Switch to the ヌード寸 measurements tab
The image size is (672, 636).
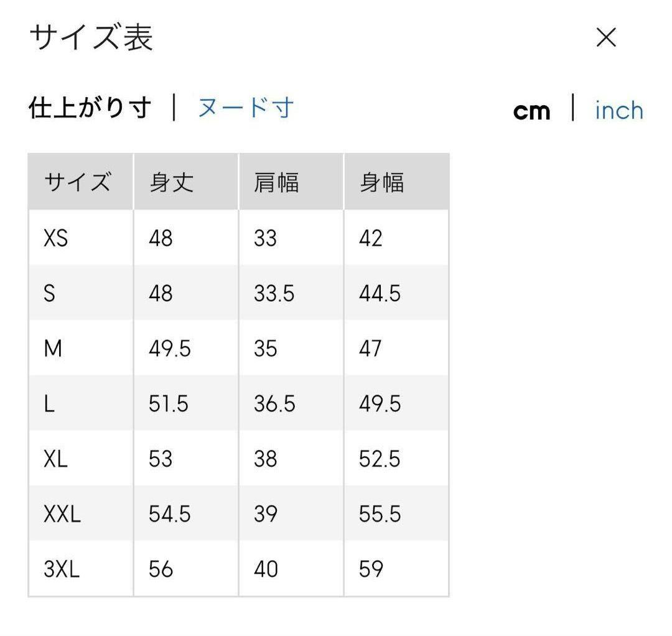coord(245,108)
